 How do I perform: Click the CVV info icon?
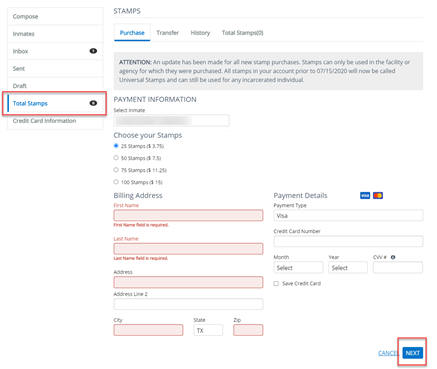coord(393,257)
